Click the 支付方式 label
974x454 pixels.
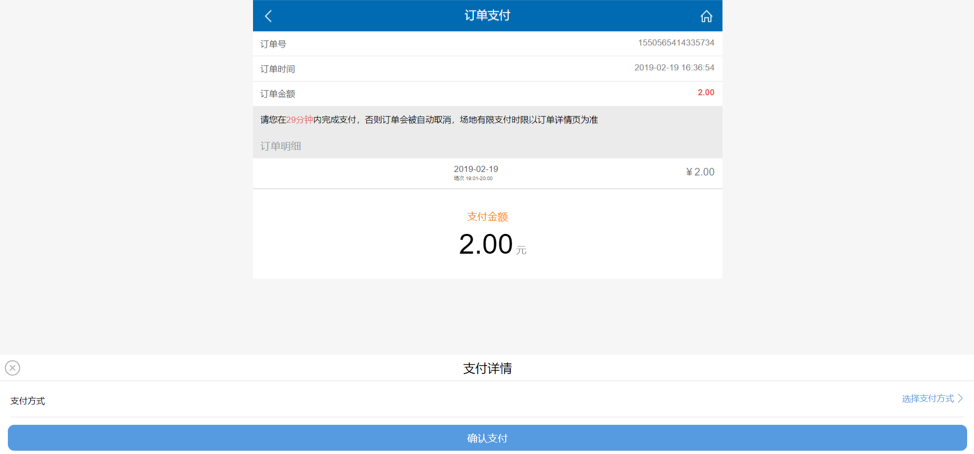click(x=28, y=401)
